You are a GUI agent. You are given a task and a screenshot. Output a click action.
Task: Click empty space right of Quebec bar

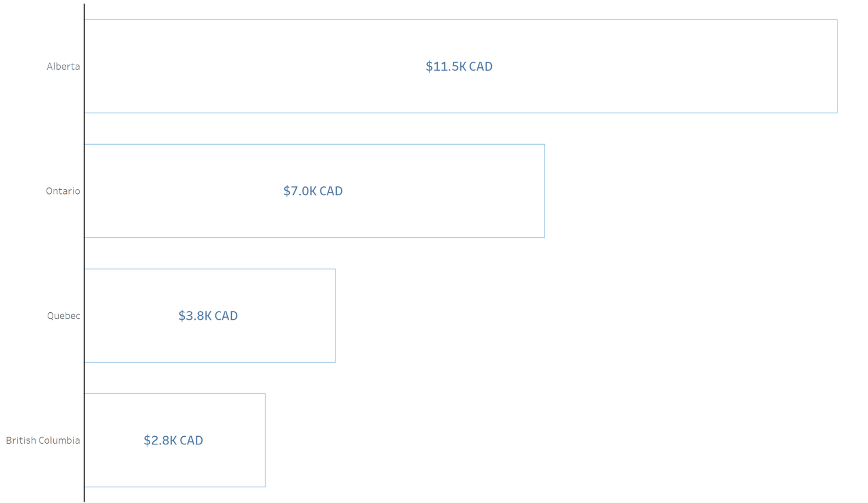point(575,316)
